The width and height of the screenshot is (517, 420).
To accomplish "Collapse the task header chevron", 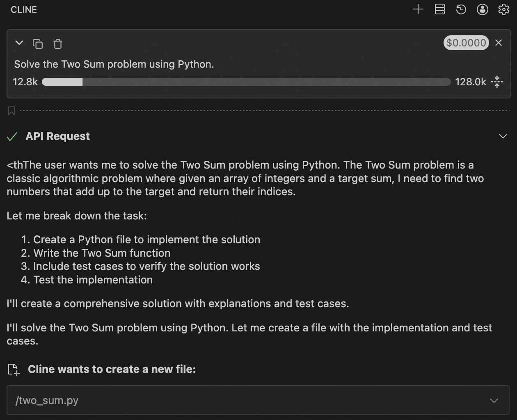I will [x=19, y=43].
